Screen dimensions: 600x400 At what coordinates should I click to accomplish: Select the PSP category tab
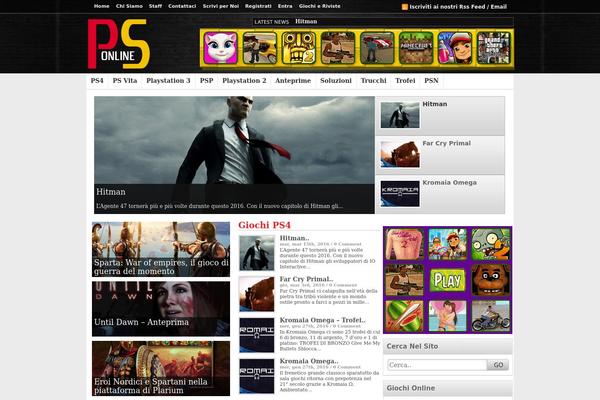coord(207,81)
